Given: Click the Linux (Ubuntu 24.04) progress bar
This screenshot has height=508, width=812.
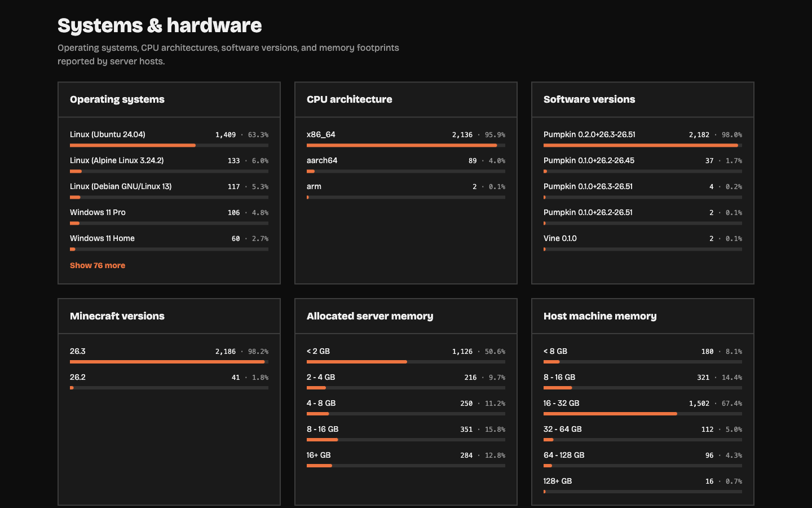Looking at the screenshot, I should 169,145.
